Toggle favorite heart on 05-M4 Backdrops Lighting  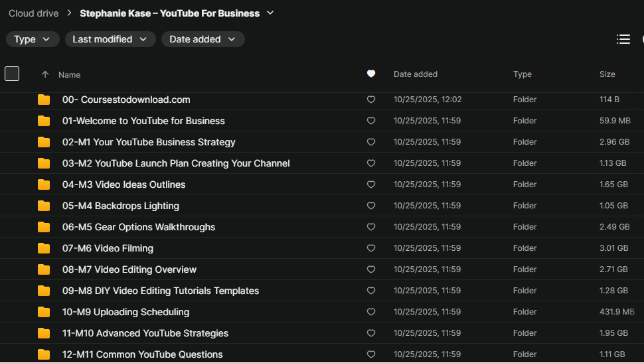coord(371,206)
